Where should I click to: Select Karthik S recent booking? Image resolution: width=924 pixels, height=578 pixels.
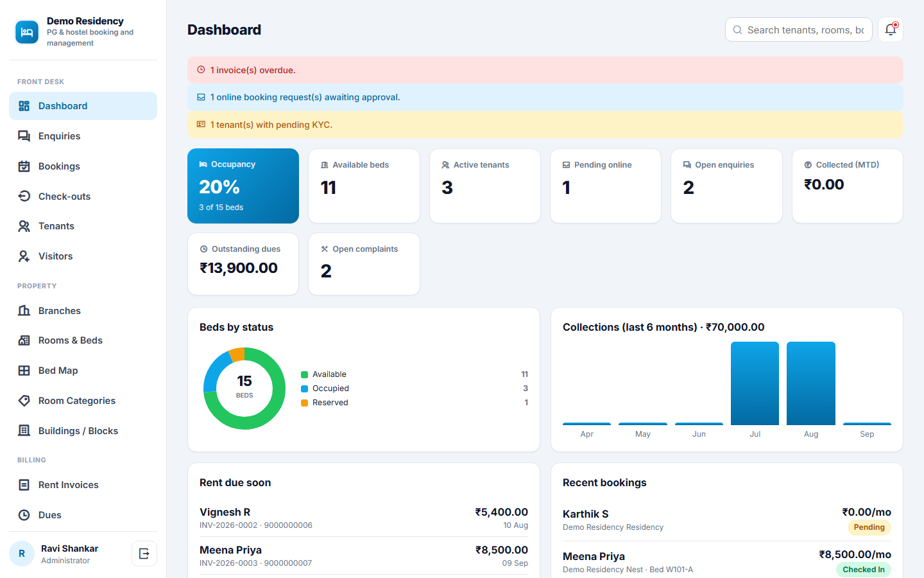tap(727, 520)
